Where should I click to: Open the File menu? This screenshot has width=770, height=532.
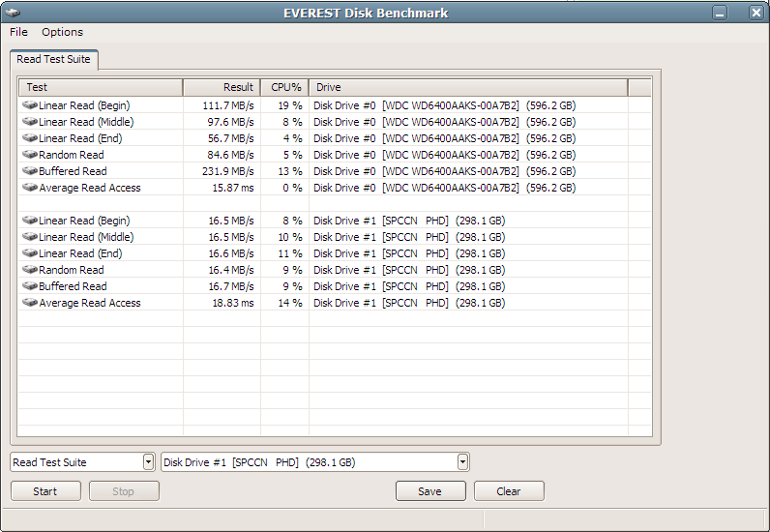click(18, 32)
